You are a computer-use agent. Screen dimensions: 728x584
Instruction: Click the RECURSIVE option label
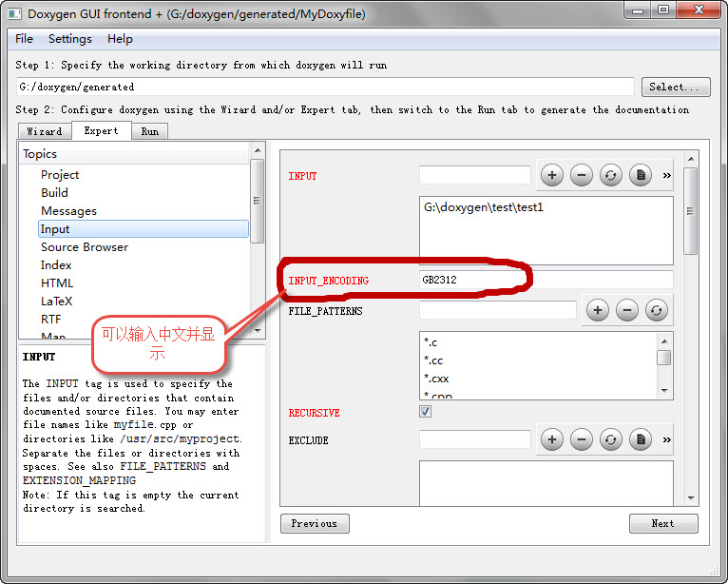[x=315, y=413]
